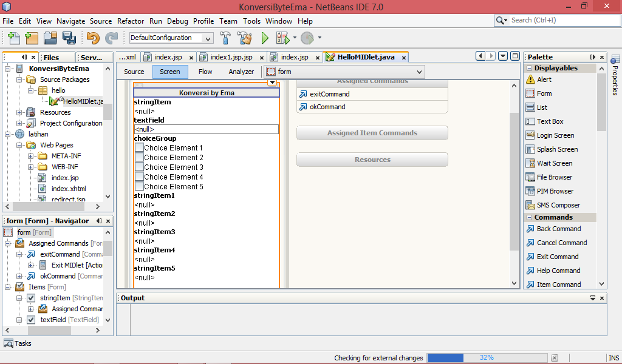Click the Redo toolbar icon
Viewport: 622px width, 364px height.
(112, 38)
